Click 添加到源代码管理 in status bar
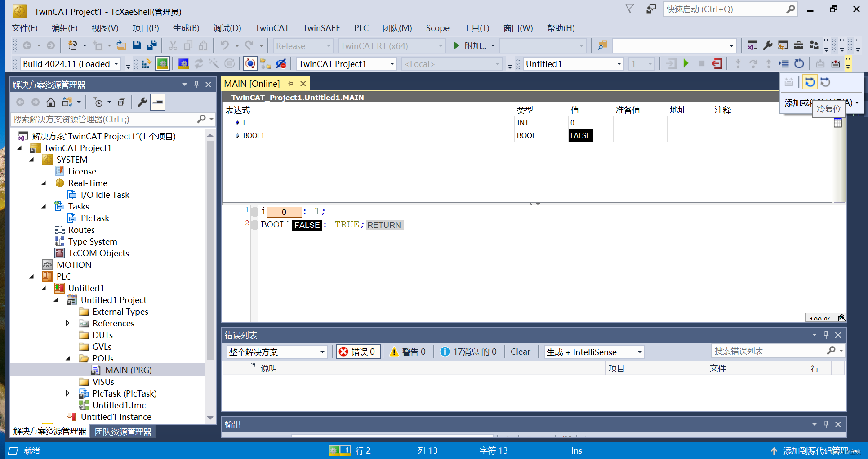Viewport: 868px width, 459px height. (x=815, y=450)
